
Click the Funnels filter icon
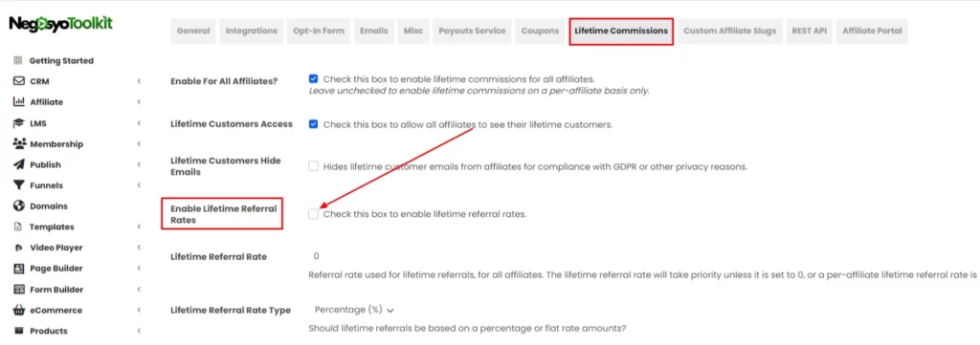18,185
